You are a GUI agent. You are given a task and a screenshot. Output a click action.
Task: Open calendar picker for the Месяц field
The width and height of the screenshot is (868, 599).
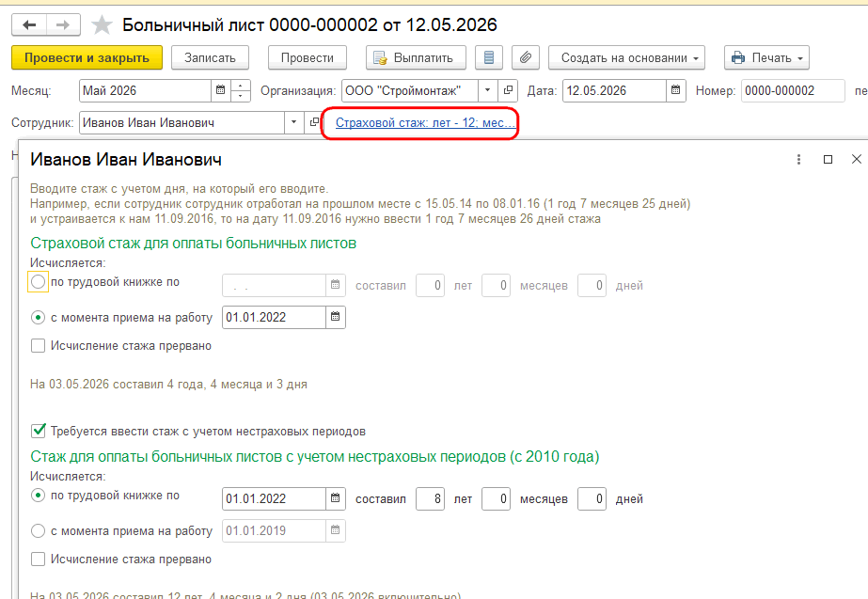[220, 90]
